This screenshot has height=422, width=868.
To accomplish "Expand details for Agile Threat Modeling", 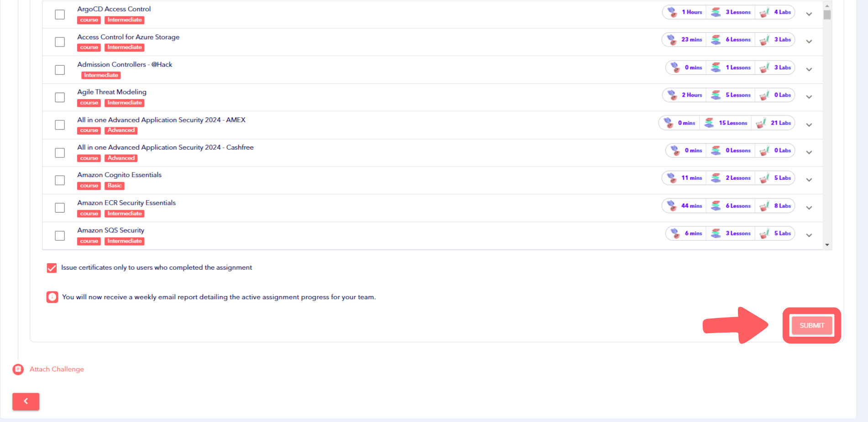I will [x=809, y=97].
